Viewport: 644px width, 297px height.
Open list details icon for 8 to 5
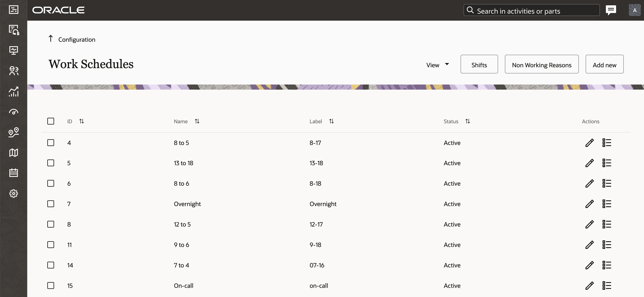(607, 143)
